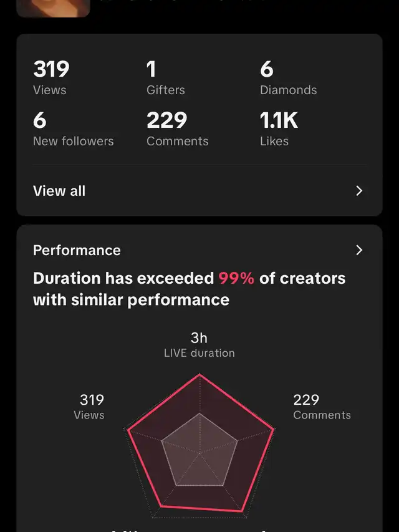Tap the red 99% highlighted text

236,278
